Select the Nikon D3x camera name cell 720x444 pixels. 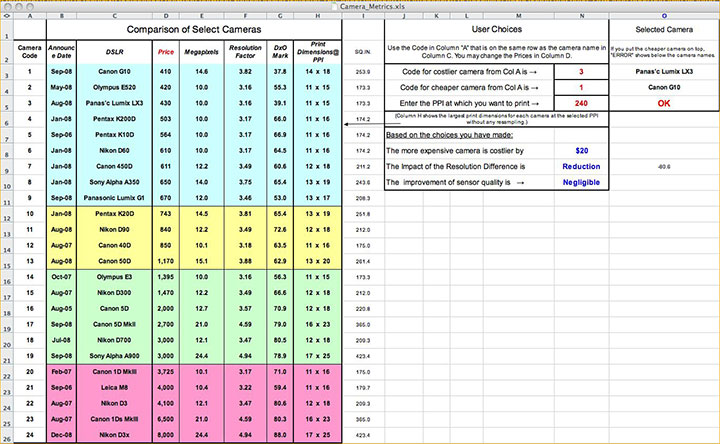pos(114,435)
